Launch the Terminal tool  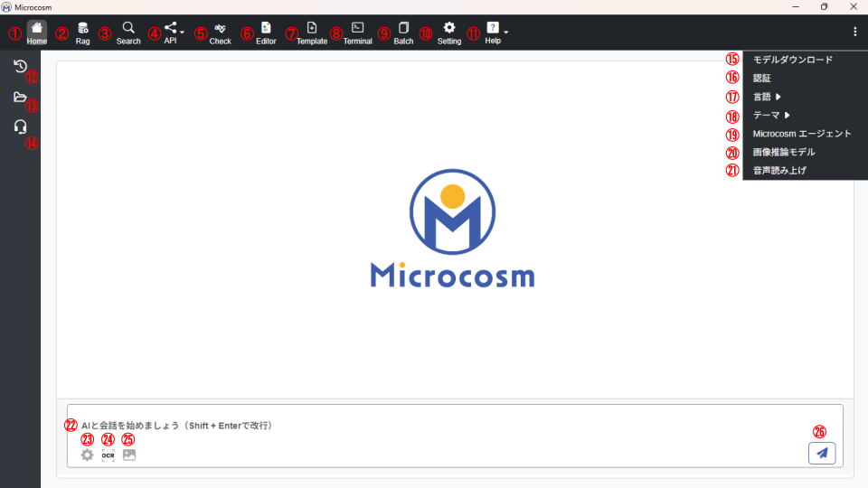pyautogui.click(x=357, y=33)
